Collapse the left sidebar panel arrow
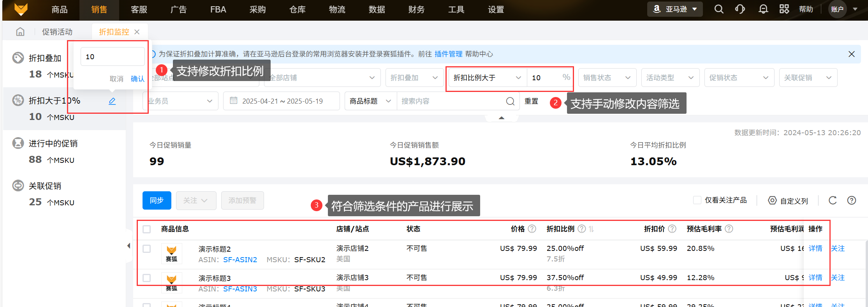868x307 pixels. point(129,246)
